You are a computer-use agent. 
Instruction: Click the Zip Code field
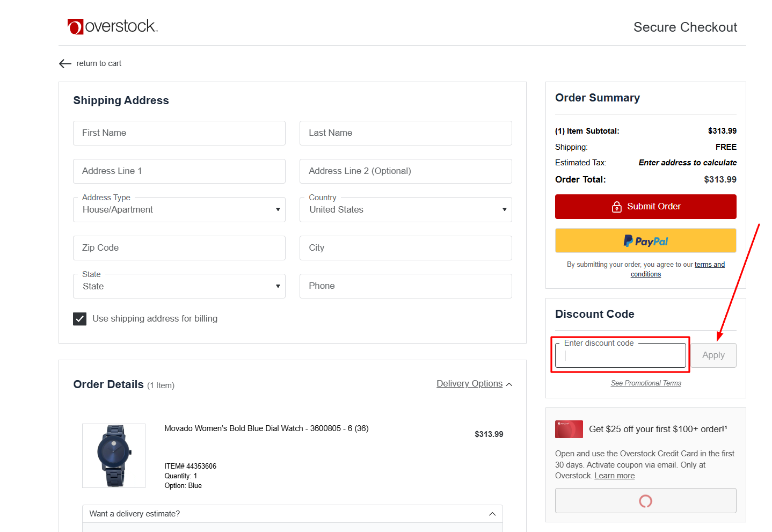click(179, 248)
